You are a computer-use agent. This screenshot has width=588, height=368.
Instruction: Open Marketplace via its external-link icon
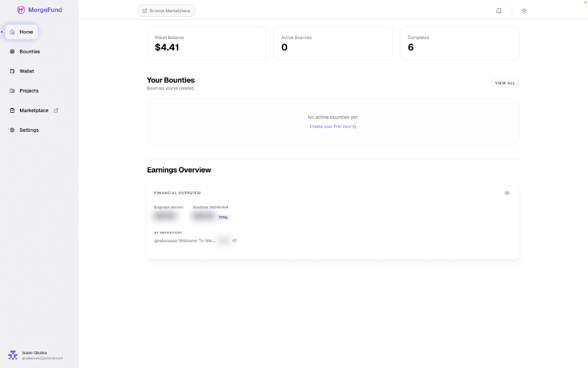55,110
